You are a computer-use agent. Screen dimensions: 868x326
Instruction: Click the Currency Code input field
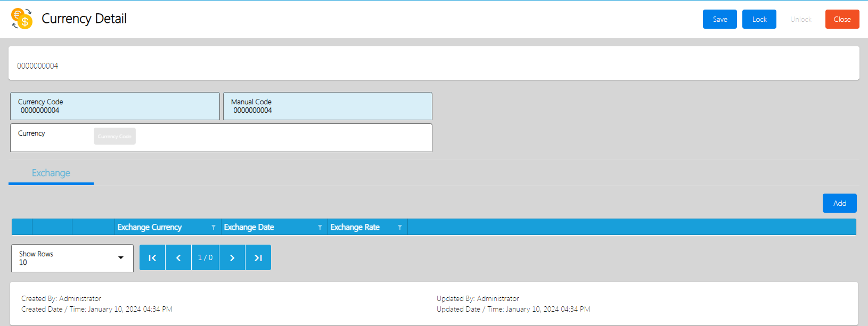[114, 110]
